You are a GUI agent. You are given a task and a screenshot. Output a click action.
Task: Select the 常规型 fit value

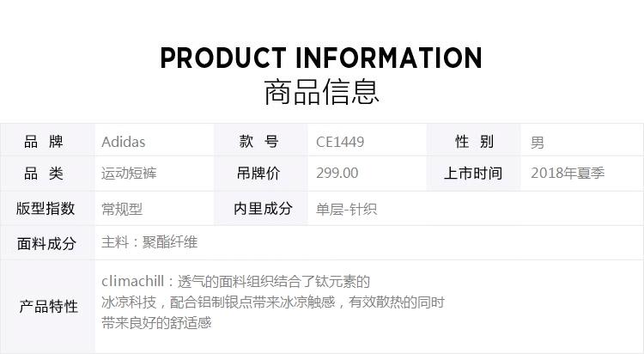(122, 210)
